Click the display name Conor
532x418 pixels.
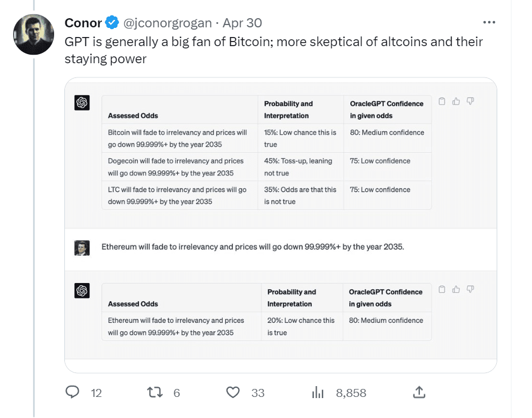(x=82, y=23)
